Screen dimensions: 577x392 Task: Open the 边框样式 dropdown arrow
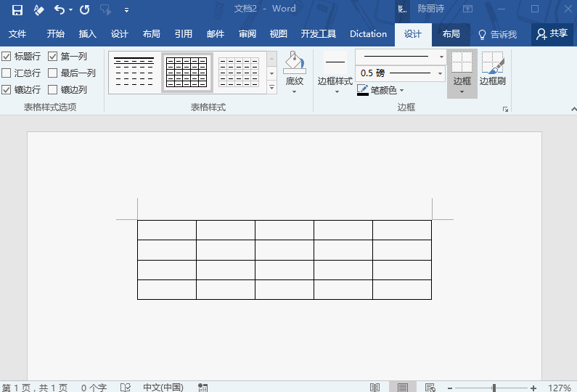point(337,91)
